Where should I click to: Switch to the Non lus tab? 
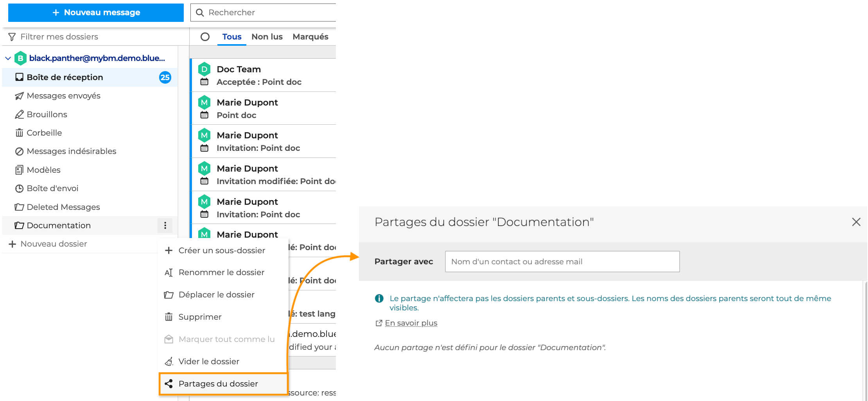click(x=267, y=37)
